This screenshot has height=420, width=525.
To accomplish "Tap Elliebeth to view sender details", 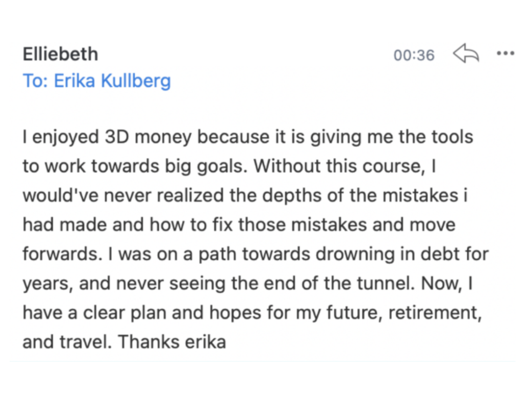I will coord(60,54).
